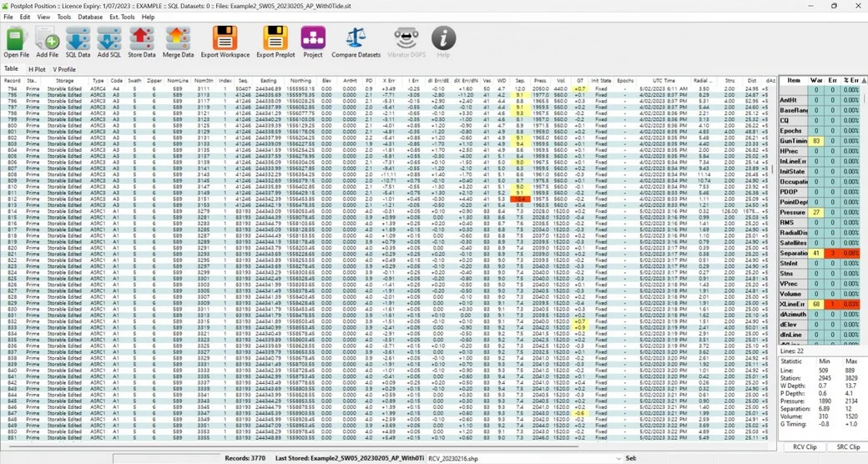868x464 pixels.
Task: Click the SRC Clip button
Action: click(848, 447)
